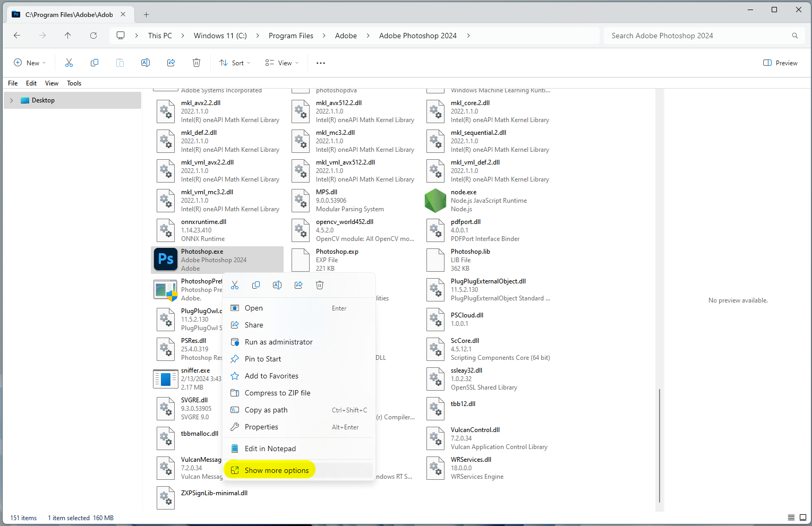
Task: Open the Tools menu
Action: point(74,83)
